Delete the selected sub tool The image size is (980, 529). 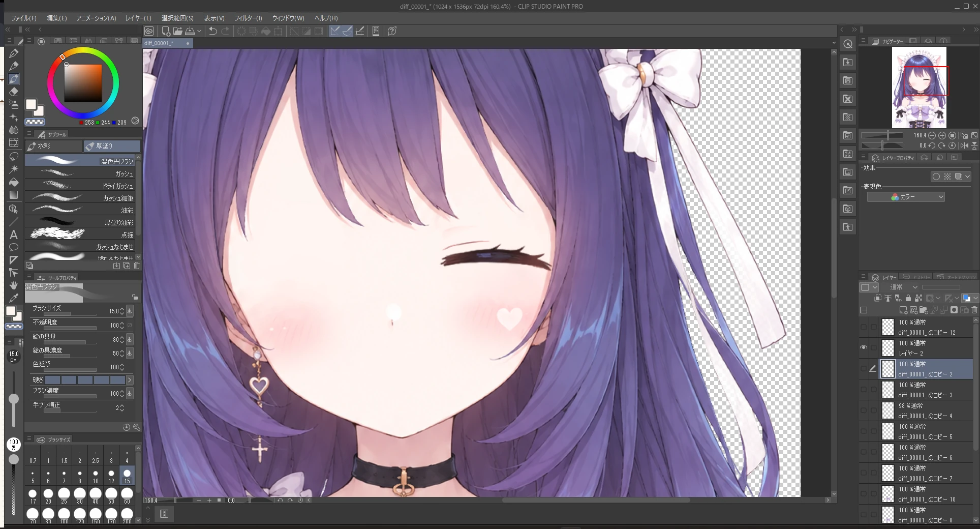tap(137, 266)
